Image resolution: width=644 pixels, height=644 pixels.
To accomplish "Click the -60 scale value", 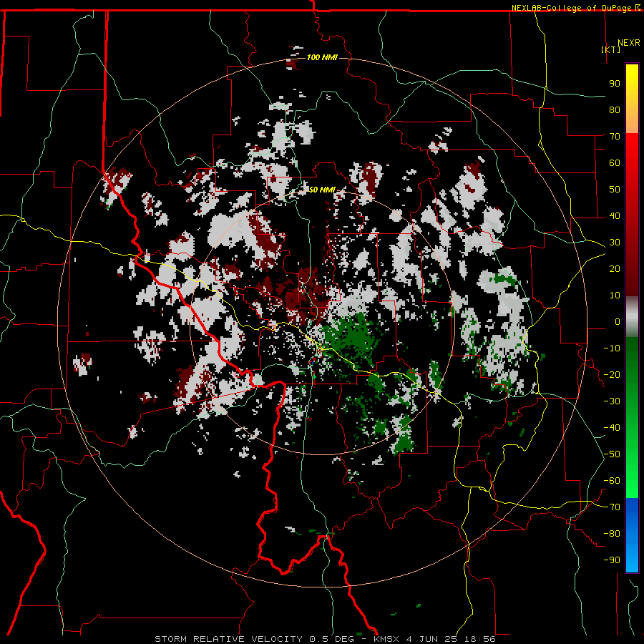I will click(612, 481).
